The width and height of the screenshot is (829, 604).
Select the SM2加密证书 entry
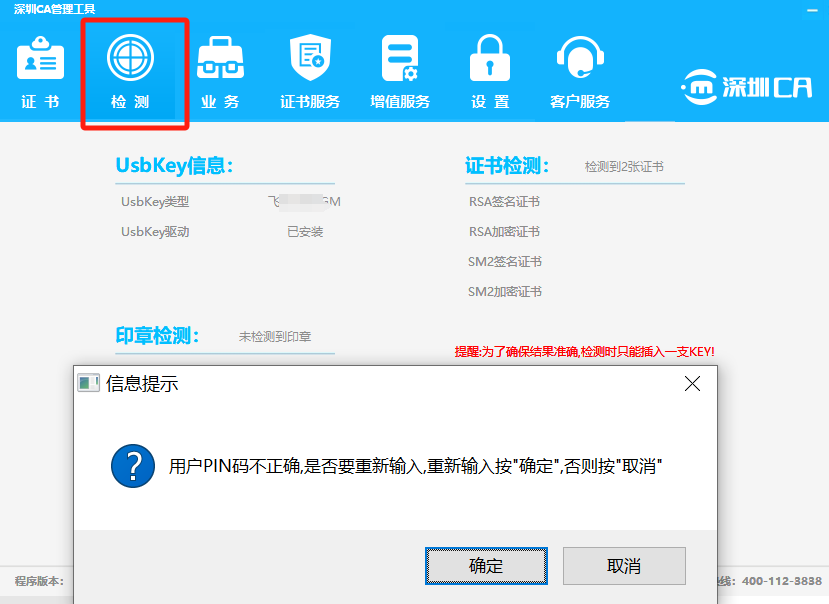[505, 292]
